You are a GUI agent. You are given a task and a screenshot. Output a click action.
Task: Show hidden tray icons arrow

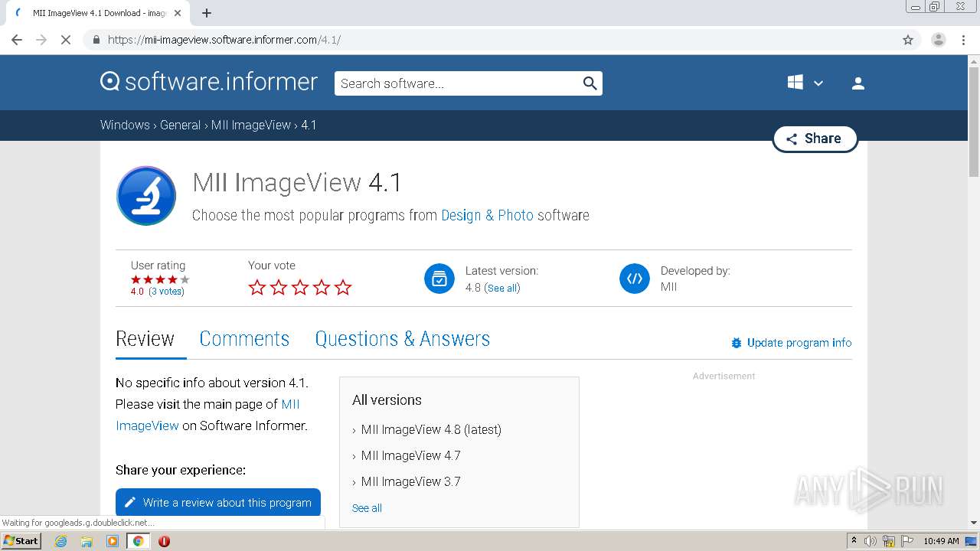854,541
